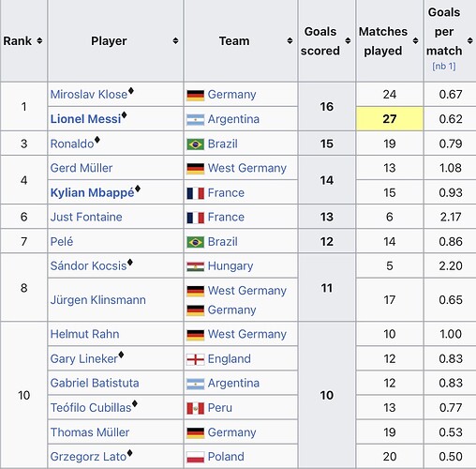Sort table by Rank column arrows
The width and height of the screenshot is (476, 469).
pyautogui.click(x=39, y=40)
